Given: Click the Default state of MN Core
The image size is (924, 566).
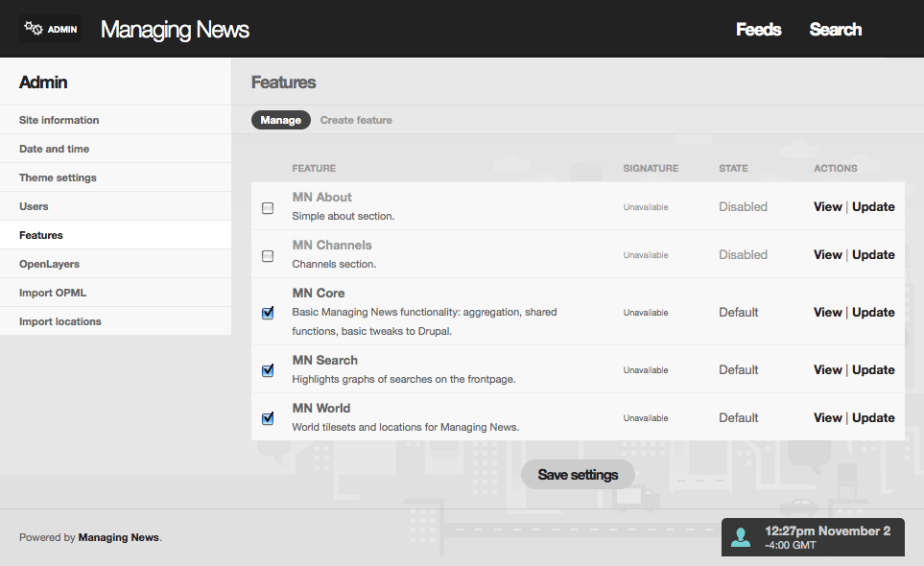Looking at the screenshot, I should pos(739,312).
